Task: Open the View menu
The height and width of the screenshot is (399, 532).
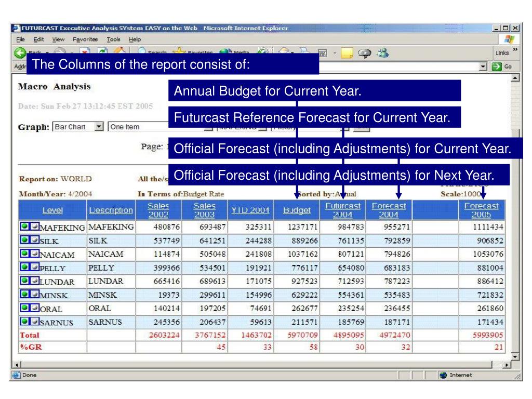Action: coord(58,39)
